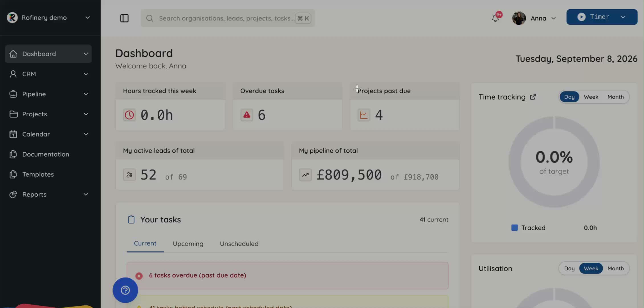Image resolution: width=644 pixels, height=308 pixels.
Task: Select Week in Utilisation
Action: [x=591, y=268]
